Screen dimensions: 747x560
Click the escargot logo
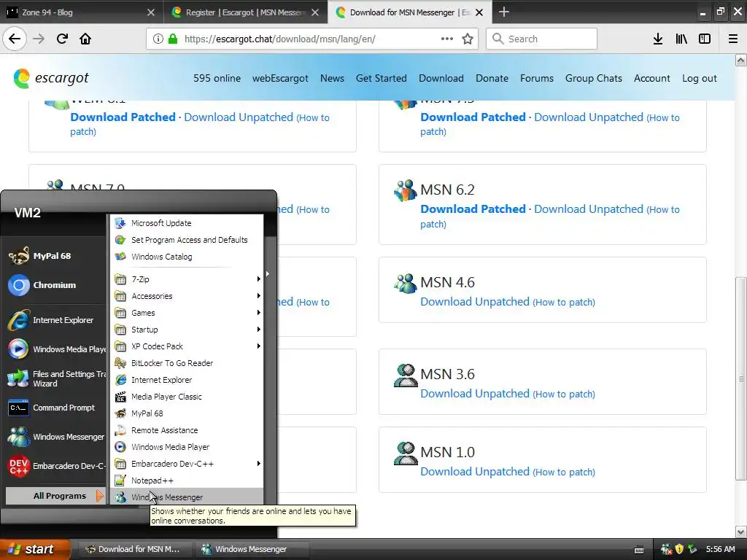coord(51,78)
